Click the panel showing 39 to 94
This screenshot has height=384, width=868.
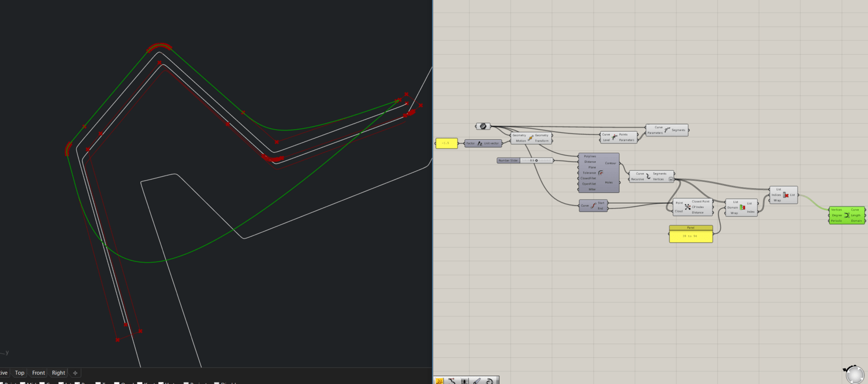pyautogui.click(x=691, y=236)
